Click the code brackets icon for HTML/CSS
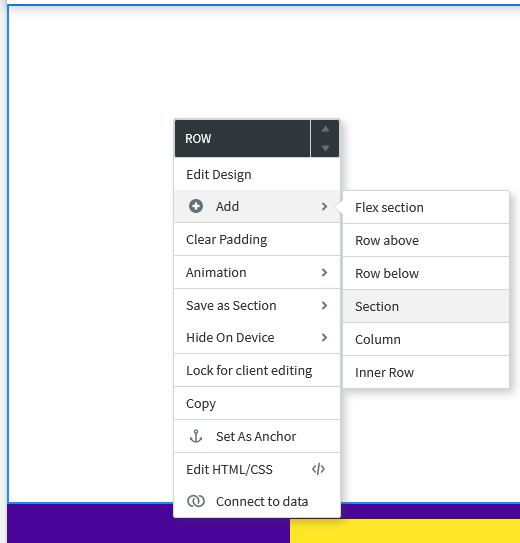This screenshot has height=543, width=520. [318, 469]
